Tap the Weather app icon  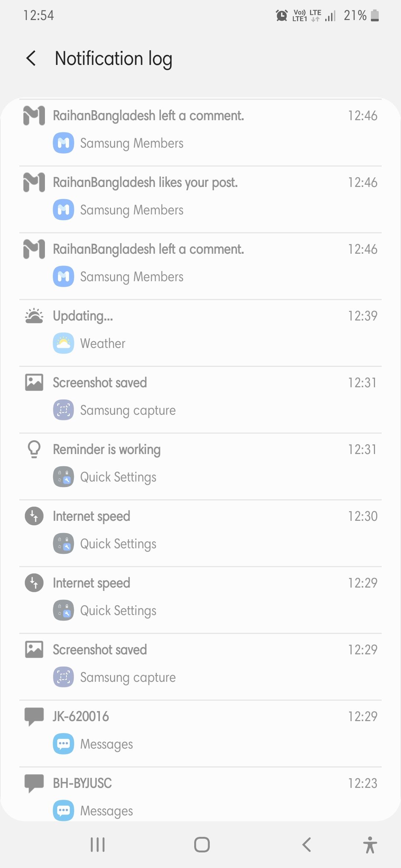pos(63,343)
